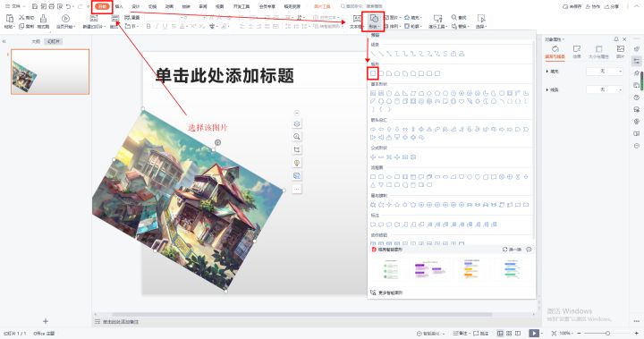
Task: Expand the 填充 section triangle
Action: (x=547, y=72)
